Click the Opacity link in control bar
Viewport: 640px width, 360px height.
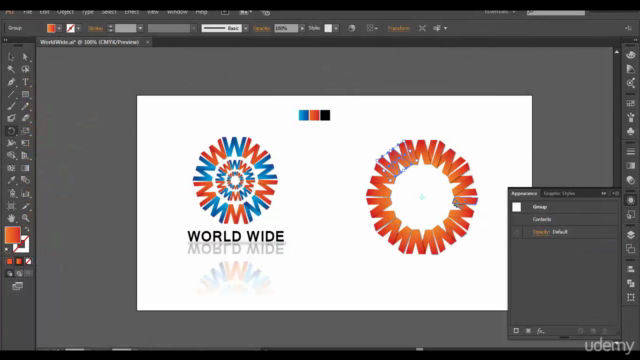coord(262,28)
